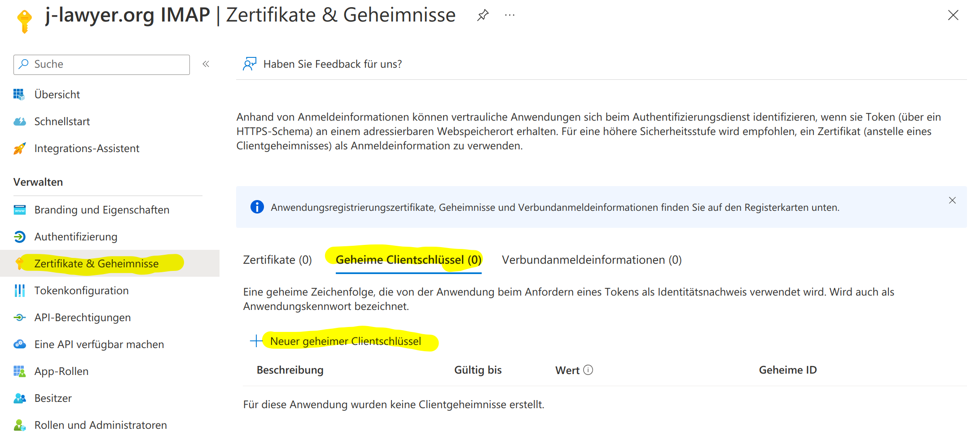
Task: View the Besitzer list
Action: 53,398
